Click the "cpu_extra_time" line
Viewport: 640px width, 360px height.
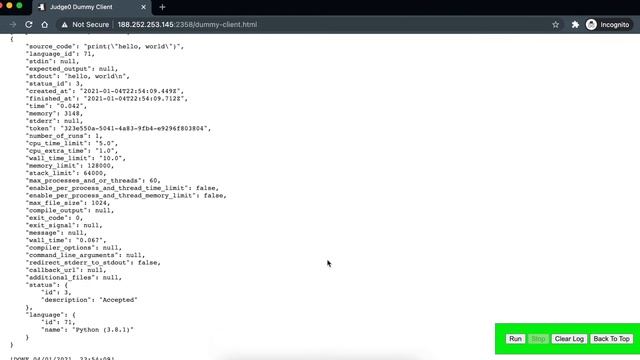pyautogui.click(x=72, y=151)
